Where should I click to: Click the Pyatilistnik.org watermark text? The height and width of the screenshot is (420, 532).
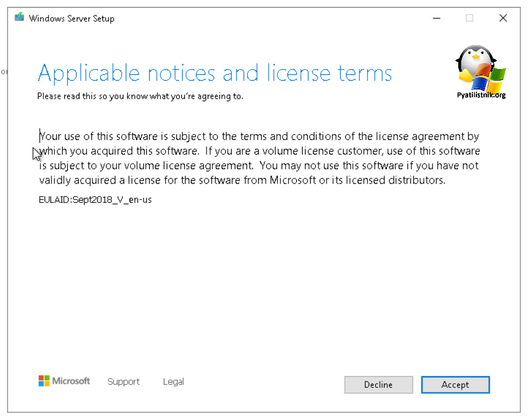[x=480, y=95]
